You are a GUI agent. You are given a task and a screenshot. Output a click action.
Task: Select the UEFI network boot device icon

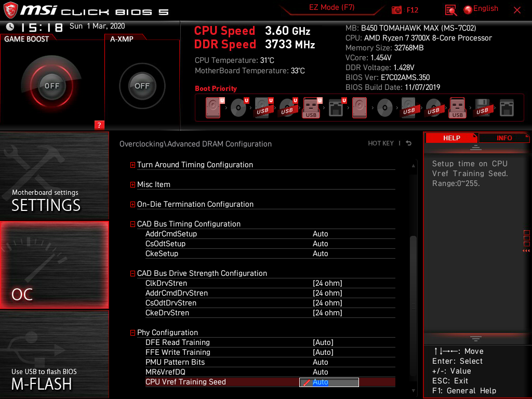(x=337, y=108)
